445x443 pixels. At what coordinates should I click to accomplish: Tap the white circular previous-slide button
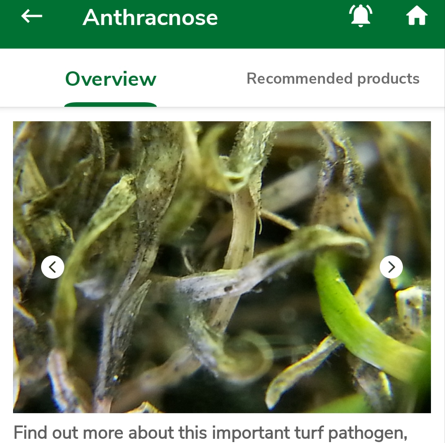53,267
